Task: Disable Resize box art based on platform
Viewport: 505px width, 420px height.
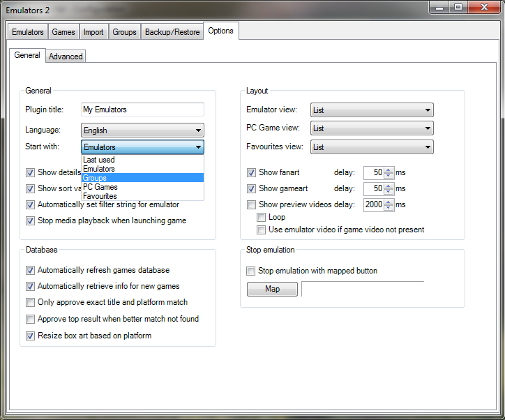Action: (30, 336)
